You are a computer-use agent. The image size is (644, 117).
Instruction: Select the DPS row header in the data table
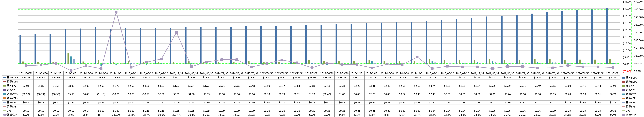pyautogui.click(x=10, y=111)
